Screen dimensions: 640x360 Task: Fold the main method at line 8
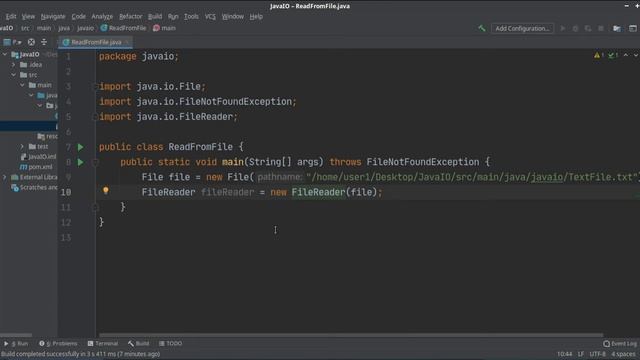[96, 162]
